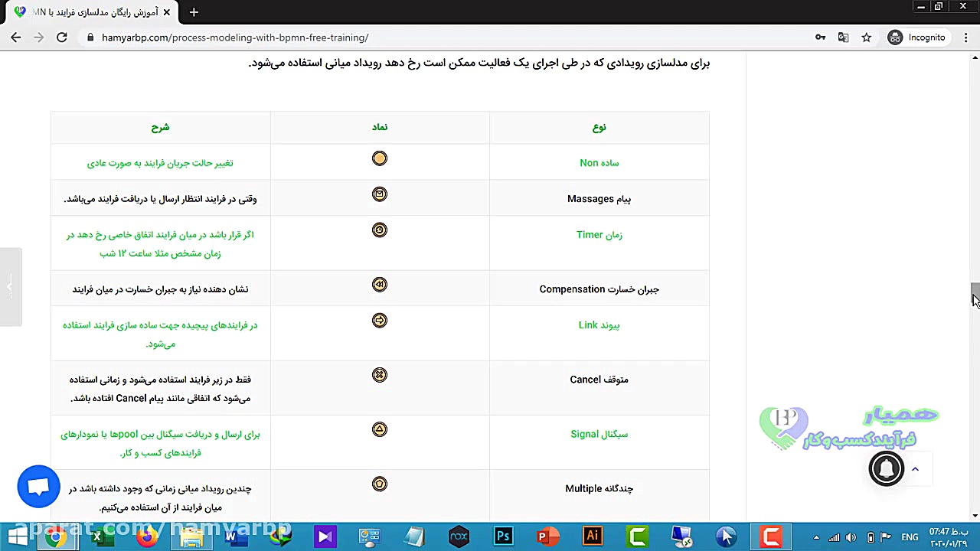Click the 'پیام Massages' type cell

click(x=599, y=199)
